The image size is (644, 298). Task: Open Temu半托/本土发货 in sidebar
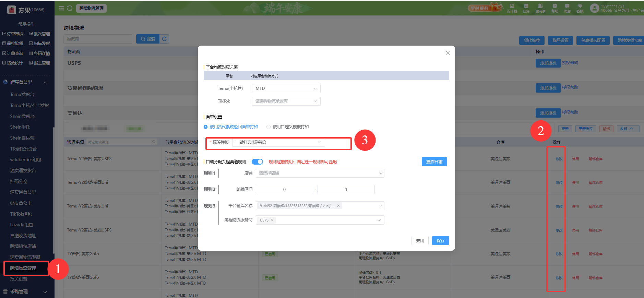(29, 105)
